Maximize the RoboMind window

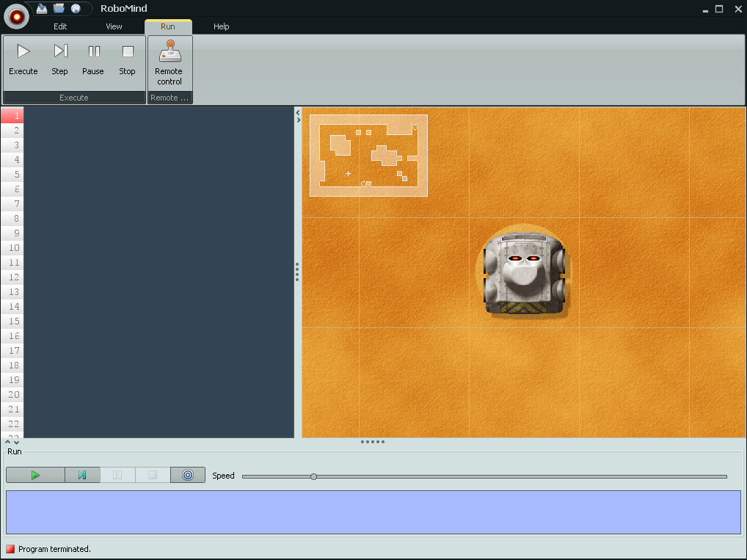[719, 9]
